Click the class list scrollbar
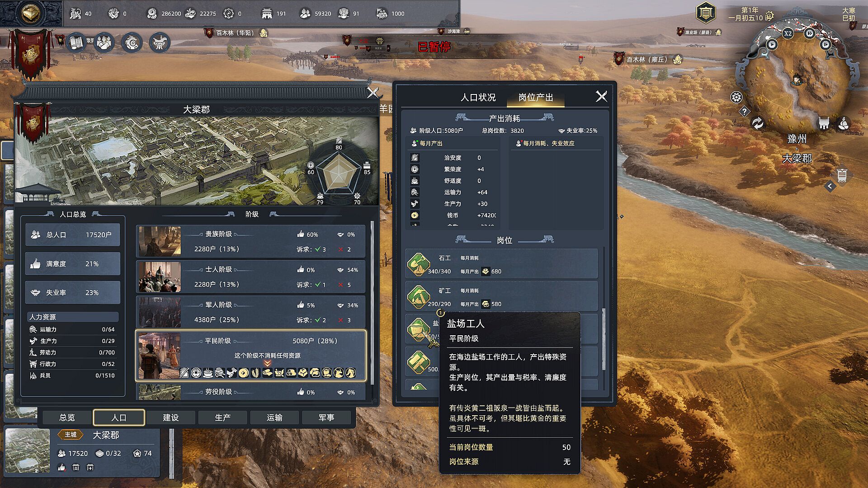 tap(373, 303)
